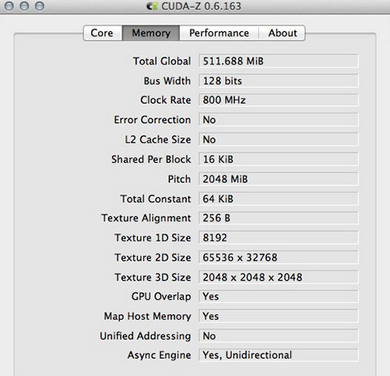Select the Total Global value field

(x=279, y=61)
